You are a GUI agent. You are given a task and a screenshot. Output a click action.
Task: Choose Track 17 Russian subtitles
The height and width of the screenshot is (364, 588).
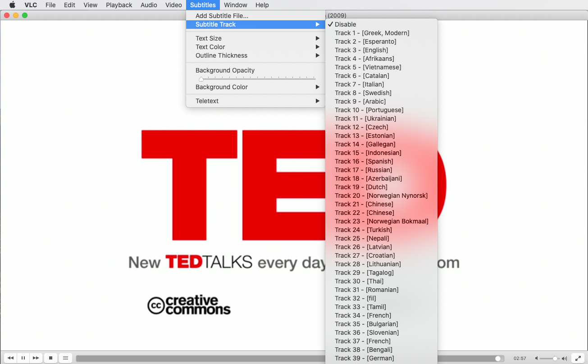coord(381,170)
